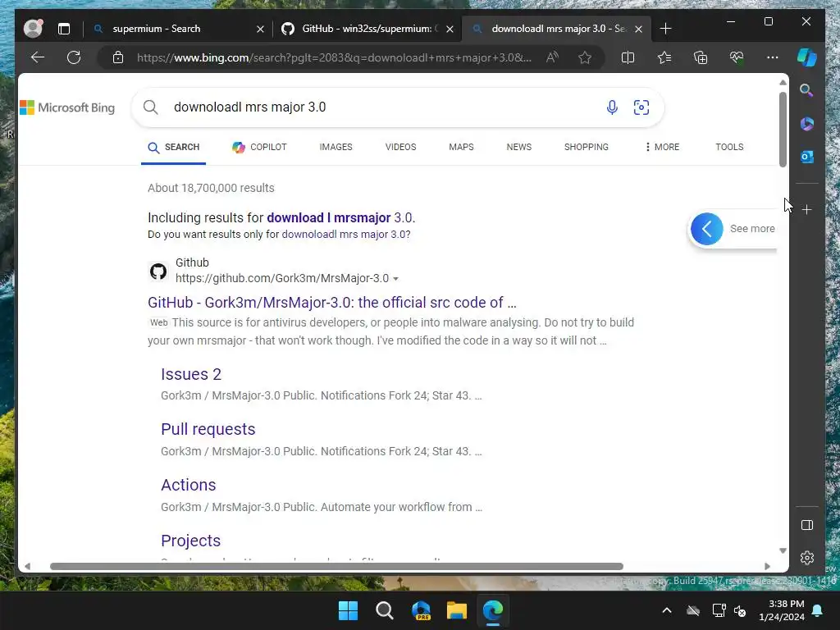Toggle sidebar layout icon near bottom

click(x=807, y=525)
